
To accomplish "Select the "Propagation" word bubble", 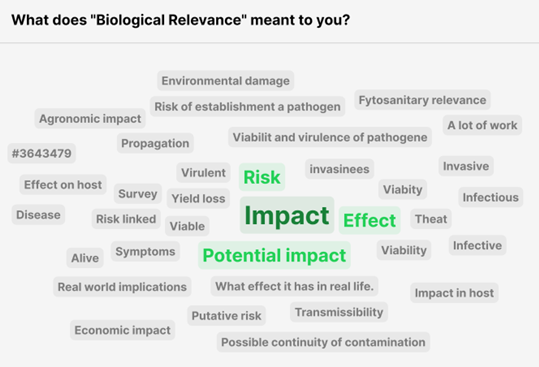I will pyautogui.click(x=155, y=143).
